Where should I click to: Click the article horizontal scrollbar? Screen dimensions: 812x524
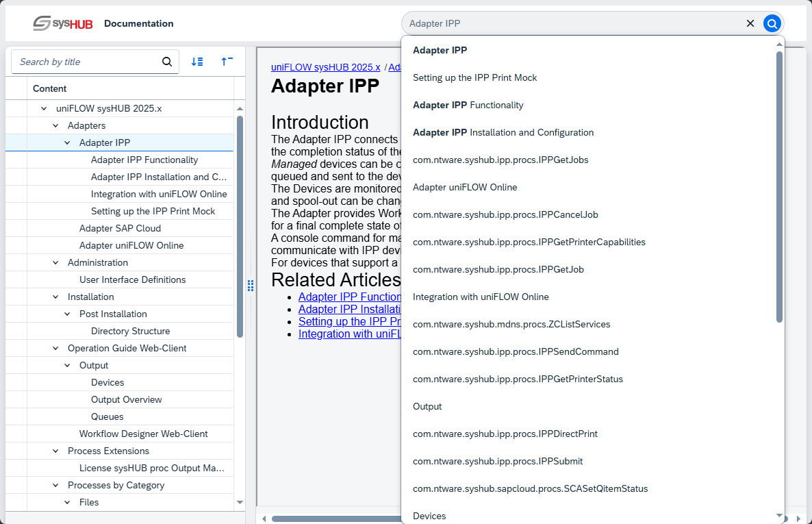pyautogui.click(x=337, y=519)
